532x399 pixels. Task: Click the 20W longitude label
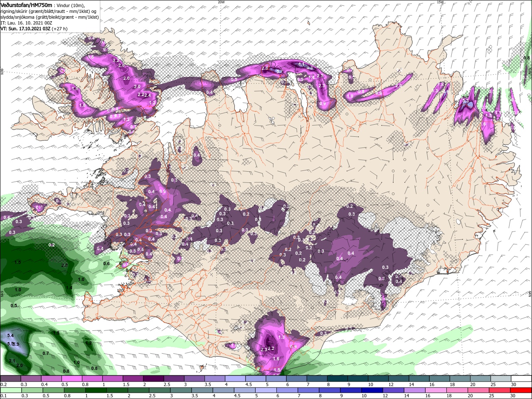pos(221,2)
